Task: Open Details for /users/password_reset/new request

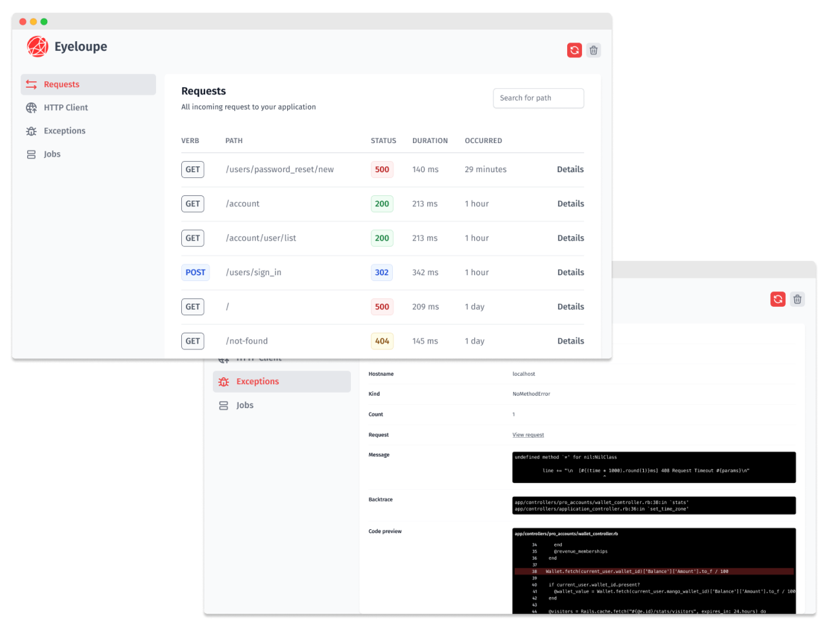Action: pos(570,170)
